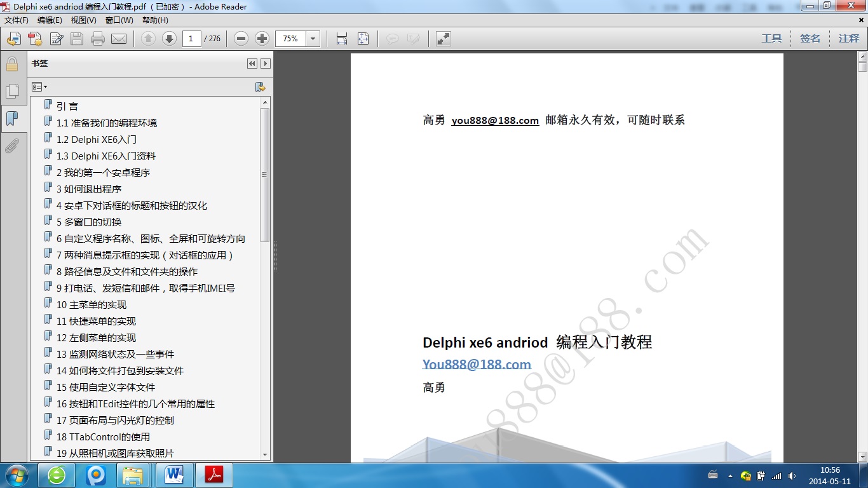Go to previous page with up arrow
This screenshot has width=868, height=488.
pos(148,39)
